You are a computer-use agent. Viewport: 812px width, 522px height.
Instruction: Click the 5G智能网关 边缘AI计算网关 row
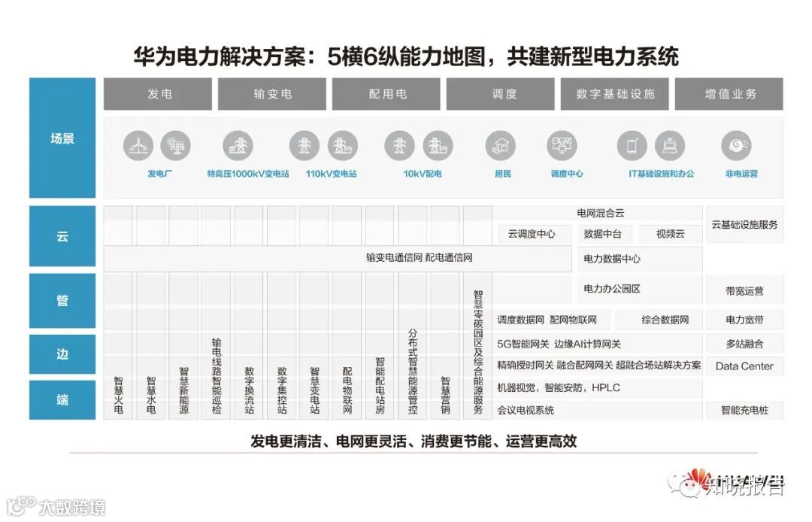pos(597,344)
